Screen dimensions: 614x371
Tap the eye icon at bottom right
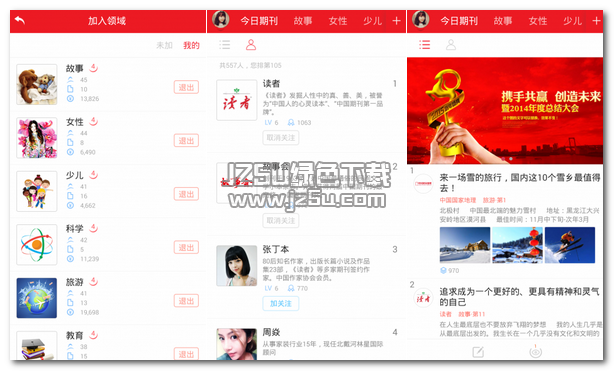point(535,352)
